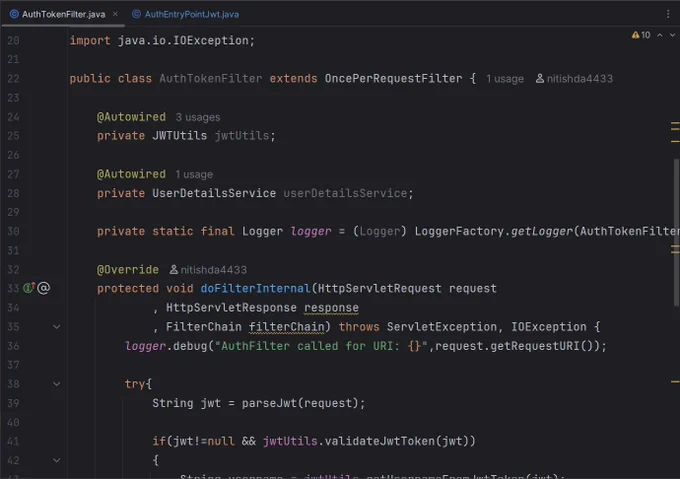Collapse the try block fold arrow on line 38
The image size is (680, 479).
(x=56, y=384)
